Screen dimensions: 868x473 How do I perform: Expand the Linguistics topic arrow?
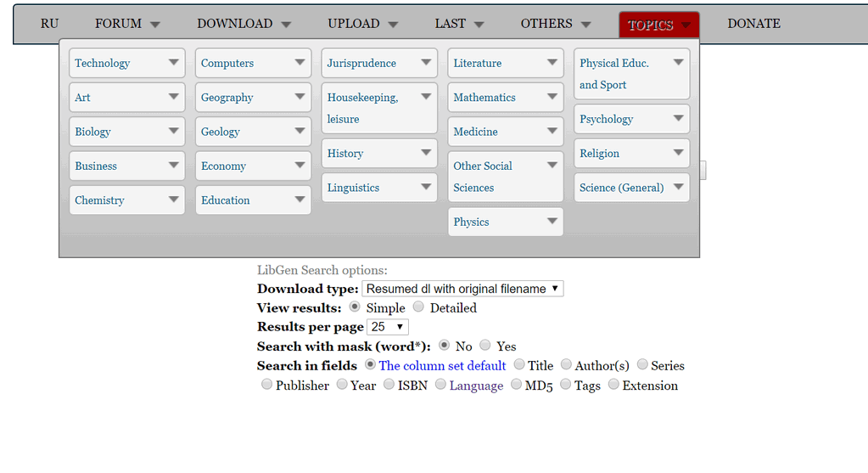[426, 187]
